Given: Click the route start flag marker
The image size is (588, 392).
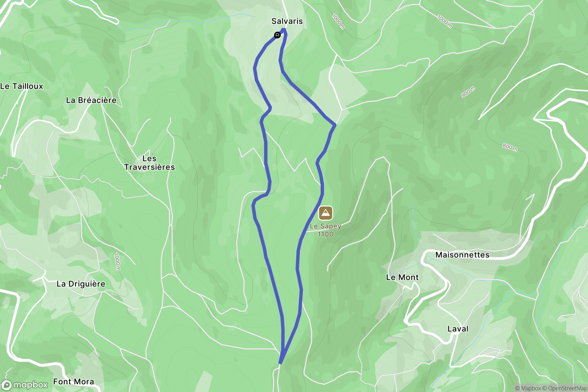Looking at the screenshot, I should click(x=277, y=35).
